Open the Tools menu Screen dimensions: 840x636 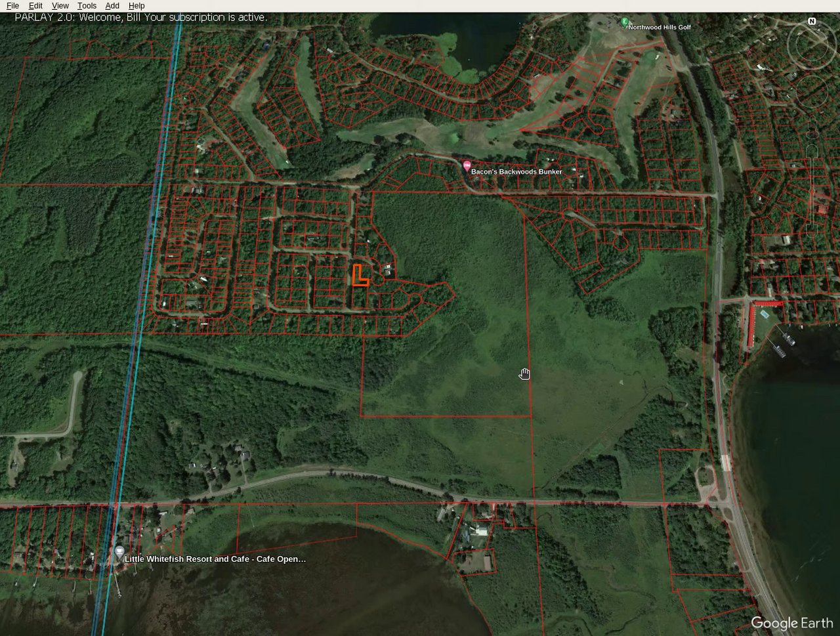point(87,6)
